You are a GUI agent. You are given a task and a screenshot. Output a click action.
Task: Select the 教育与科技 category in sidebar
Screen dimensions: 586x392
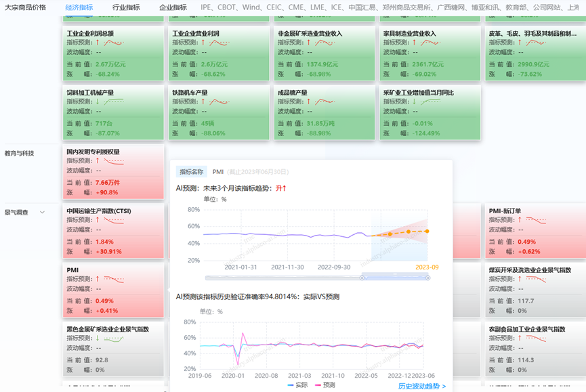pyautogui.click(x=20, y=154)
